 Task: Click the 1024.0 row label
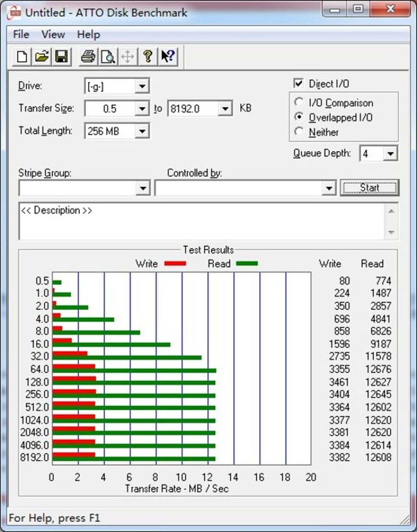35,420
